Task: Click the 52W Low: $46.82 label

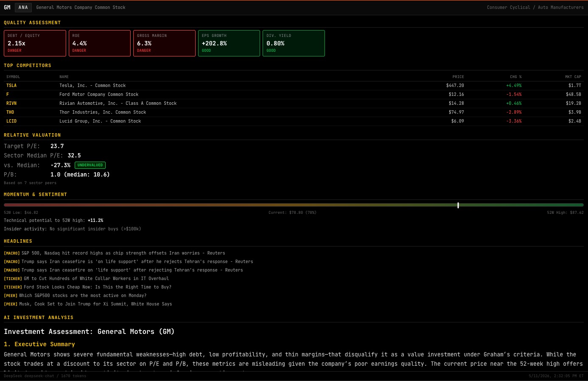Action: pyautogui.click(x=21, y=213)
